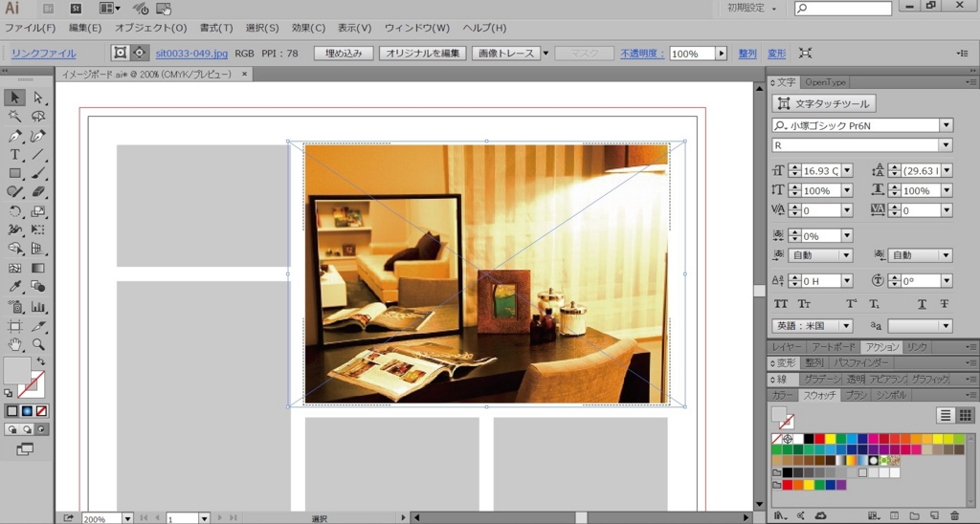
Task: Select the Pen tool
Action: [x=15, y=137]
